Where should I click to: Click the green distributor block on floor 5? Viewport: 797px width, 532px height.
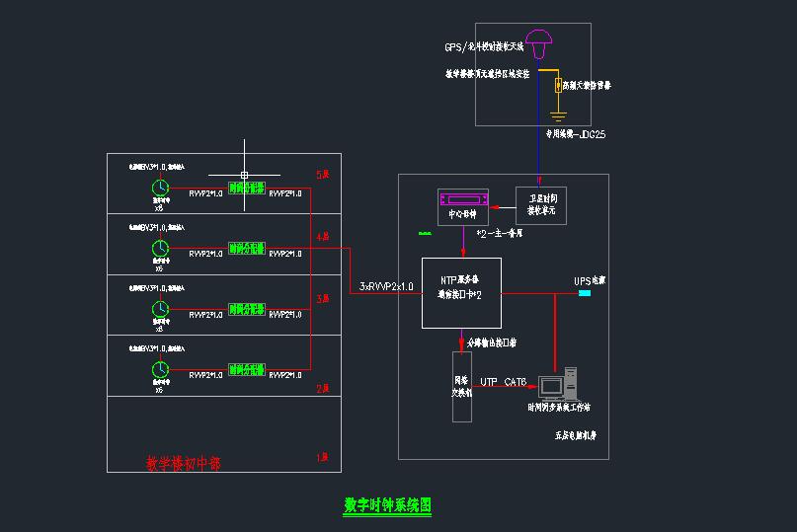coord(247,188)
